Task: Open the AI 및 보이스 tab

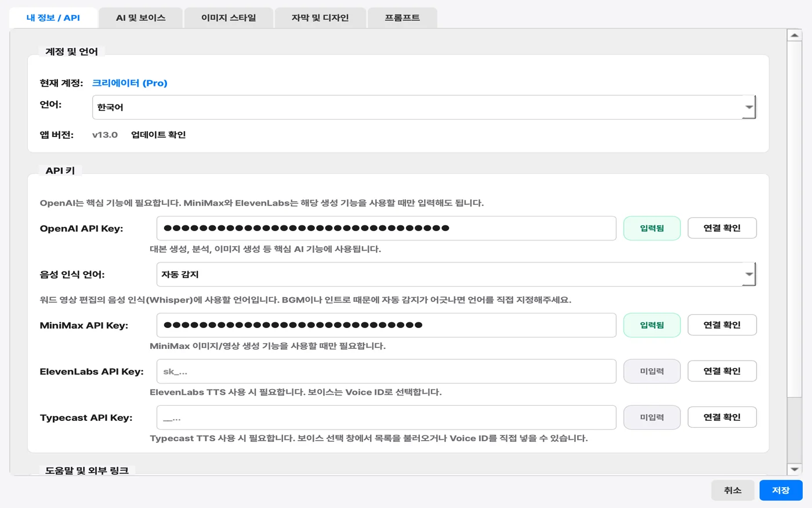Action: (x=141, y=18)
